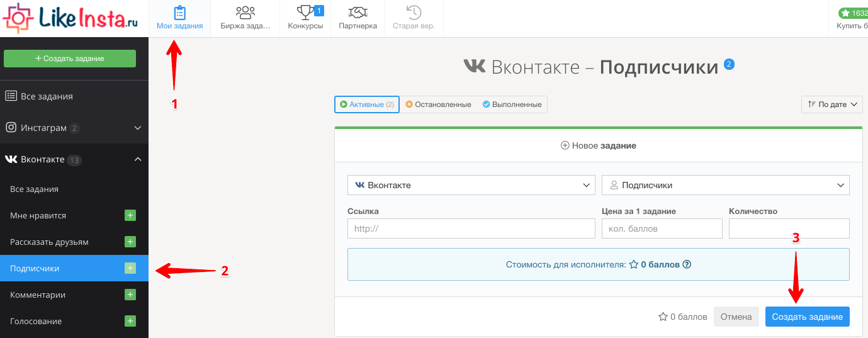
Task: Click the Отмена button
Action: click(x=736, y=317)
